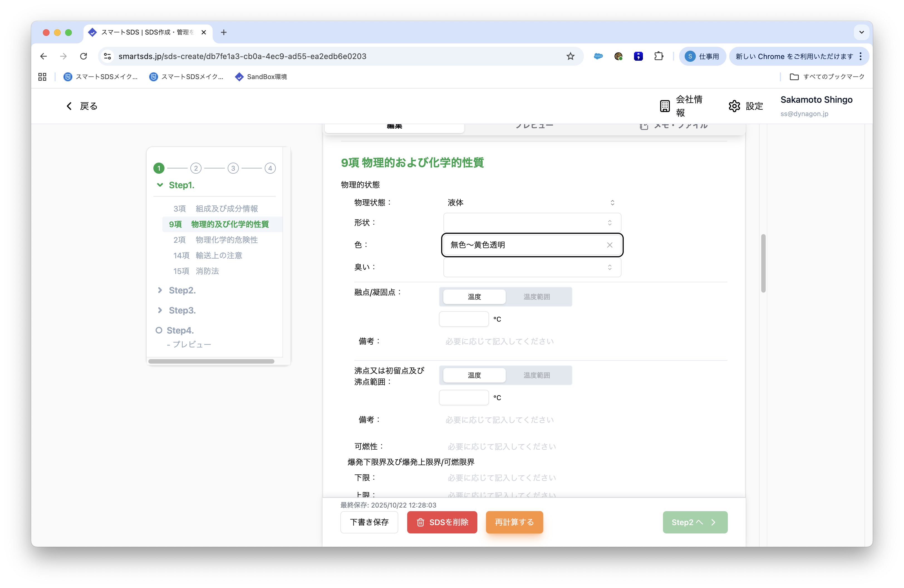Click the melting point temperature input
Image resolution: width=904 pixels, height=588 pixels.
[x=463, y=319]
